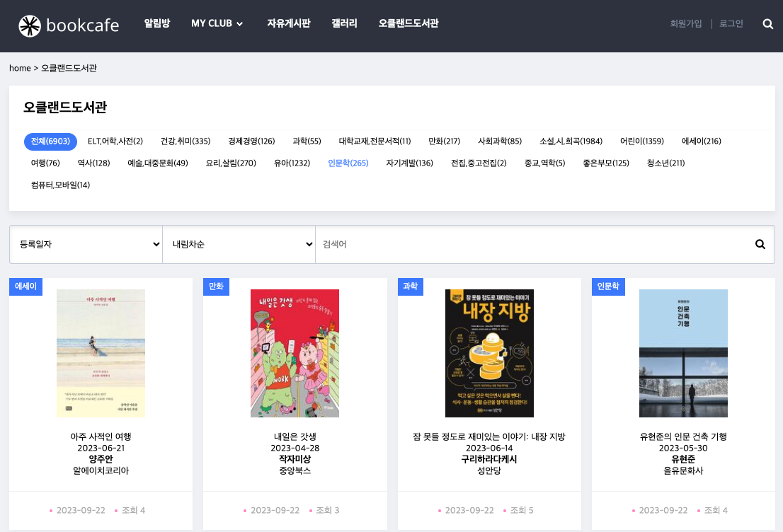Click the 인문학 tag on last book card
Viewport: 783px width, 532px height.
tap(607, 287)
